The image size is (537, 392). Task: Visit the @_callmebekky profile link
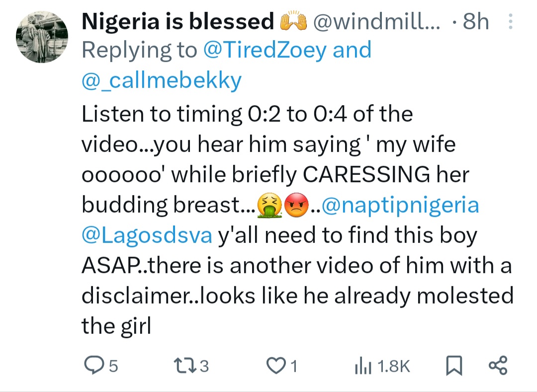point(162,79)
